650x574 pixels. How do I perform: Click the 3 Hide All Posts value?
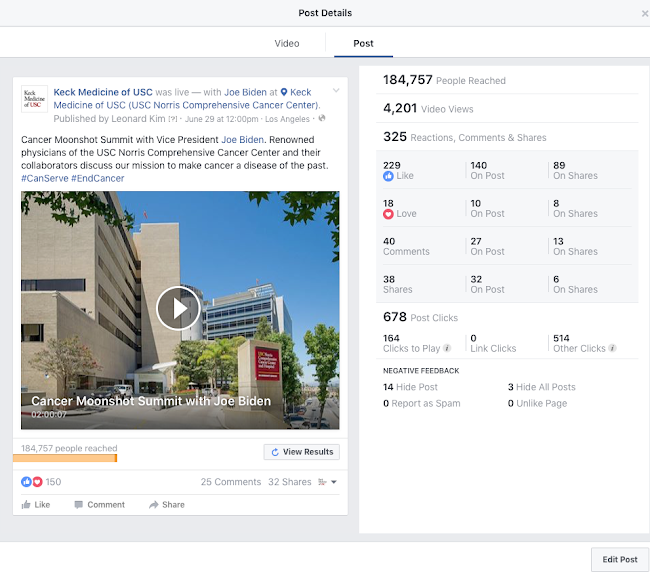click(x=541, y=387)
